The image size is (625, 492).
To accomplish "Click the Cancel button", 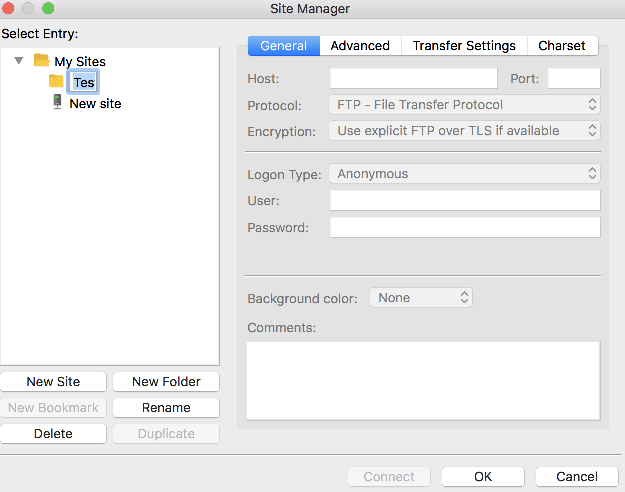I will click(x=577, y=477).
